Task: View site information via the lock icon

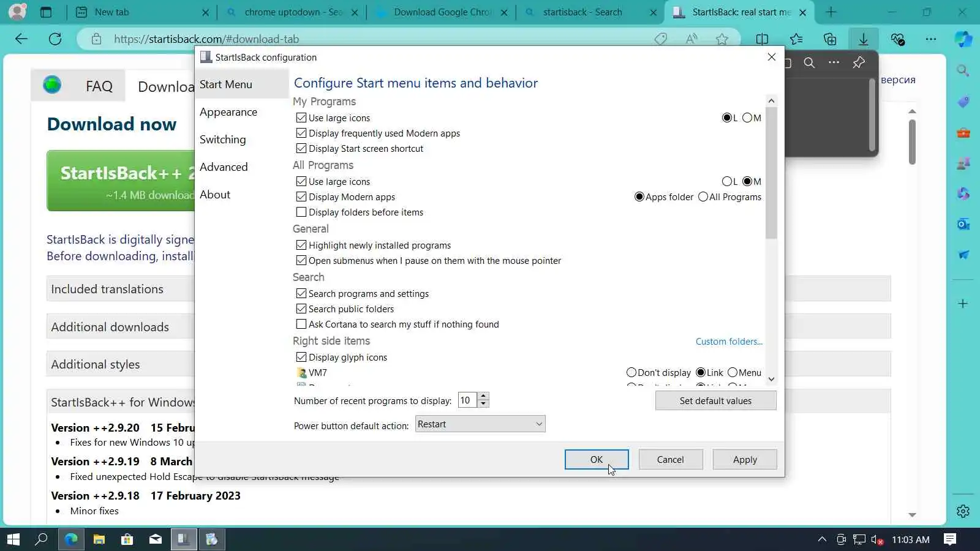Action: [96, 39]
